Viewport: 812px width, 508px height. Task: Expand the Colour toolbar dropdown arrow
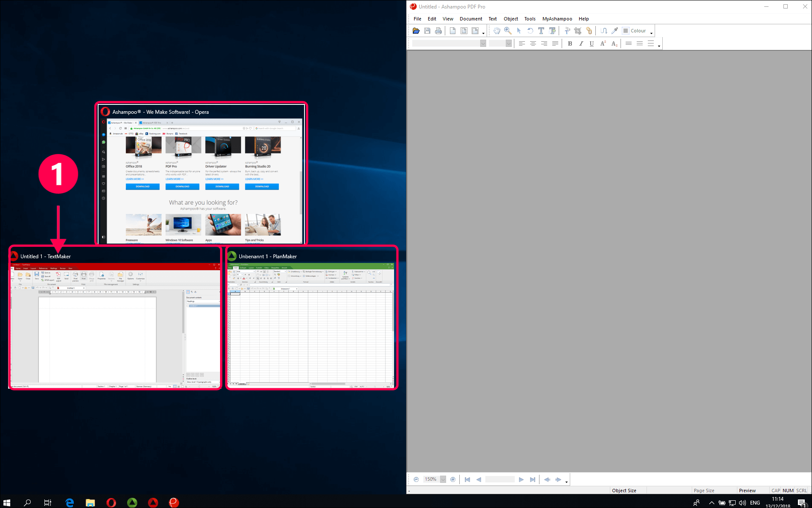[652, 33]
